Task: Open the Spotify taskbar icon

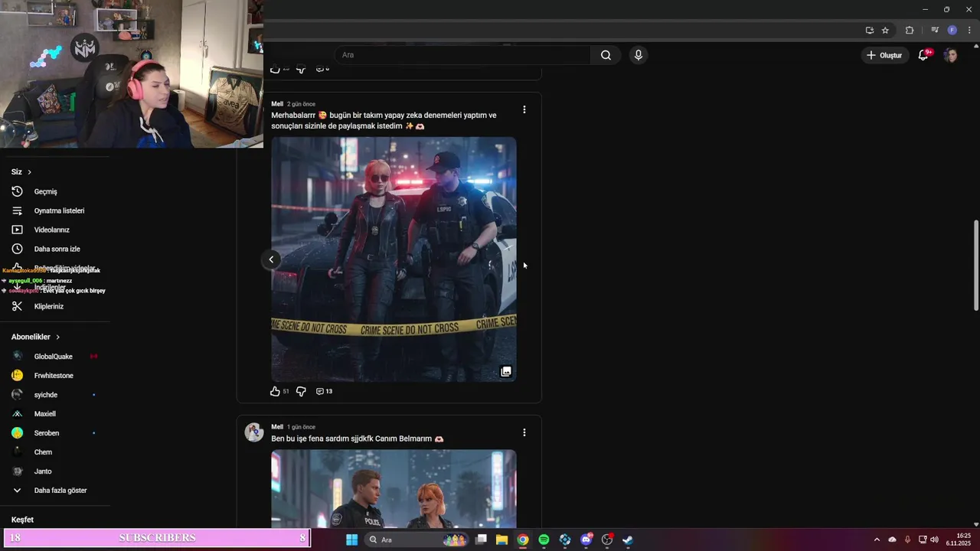Action: point(544,540)
